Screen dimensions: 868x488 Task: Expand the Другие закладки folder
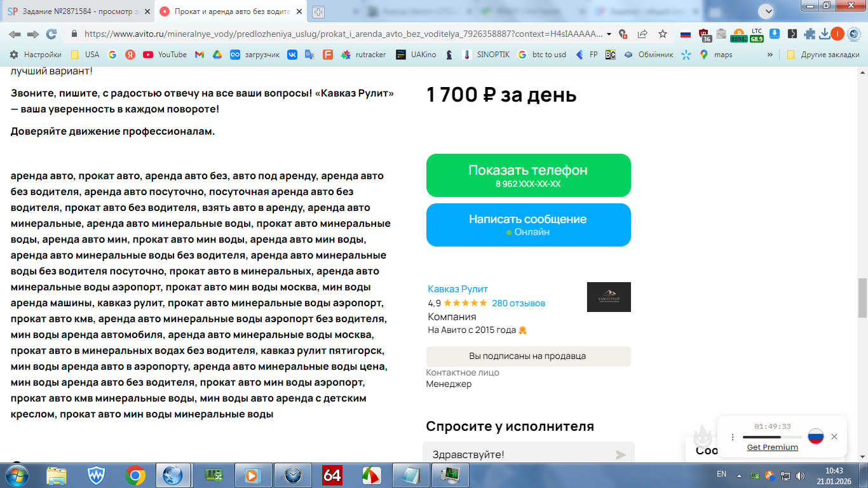[822, 55]
